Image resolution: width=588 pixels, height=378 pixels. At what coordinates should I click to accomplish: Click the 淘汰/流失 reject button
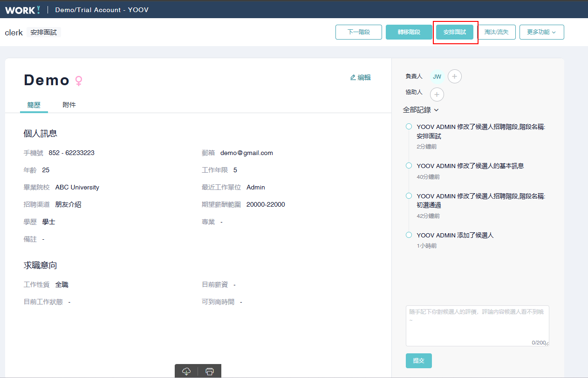pyautogui.click(x=496, y=32)
